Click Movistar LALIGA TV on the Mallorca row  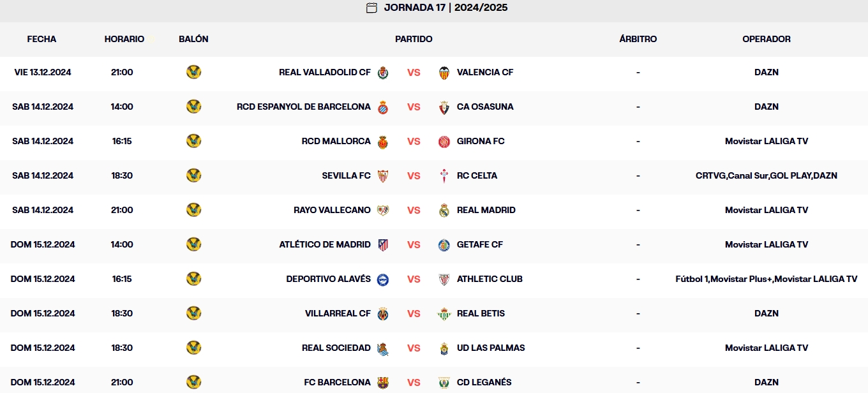767,141
